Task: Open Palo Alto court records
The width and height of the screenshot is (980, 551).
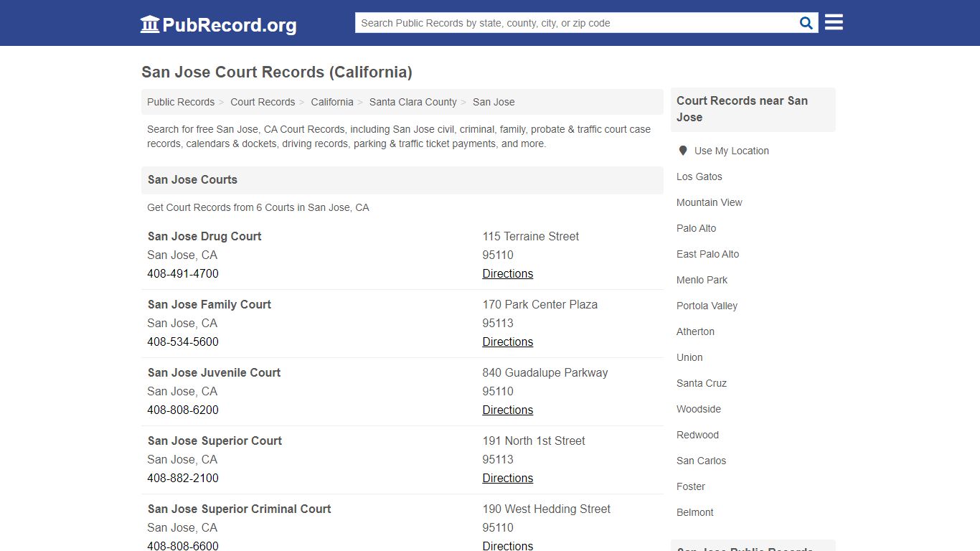Action: point(697,228)
